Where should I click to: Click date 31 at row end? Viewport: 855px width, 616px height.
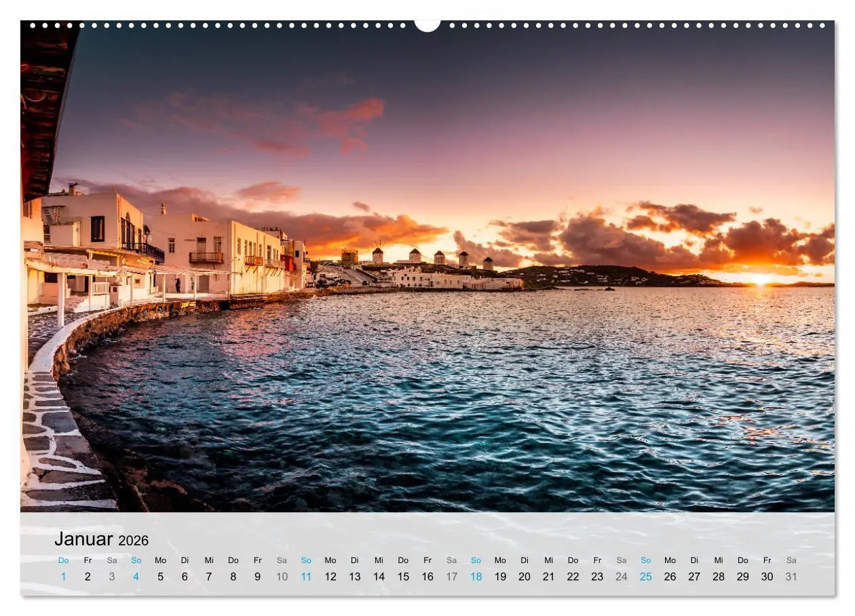[x=791, y=577]
